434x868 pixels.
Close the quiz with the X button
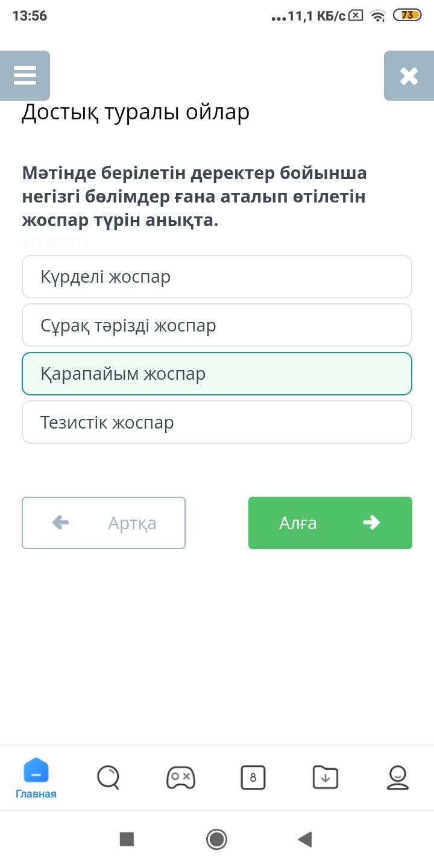tap(409, 75)
